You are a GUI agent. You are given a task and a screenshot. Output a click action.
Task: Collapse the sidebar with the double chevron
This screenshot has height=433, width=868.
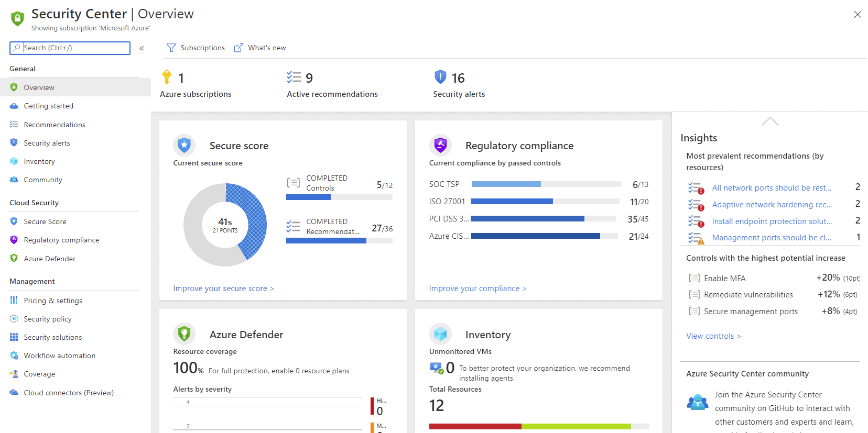pyautogui.click(x=142, y=48)
